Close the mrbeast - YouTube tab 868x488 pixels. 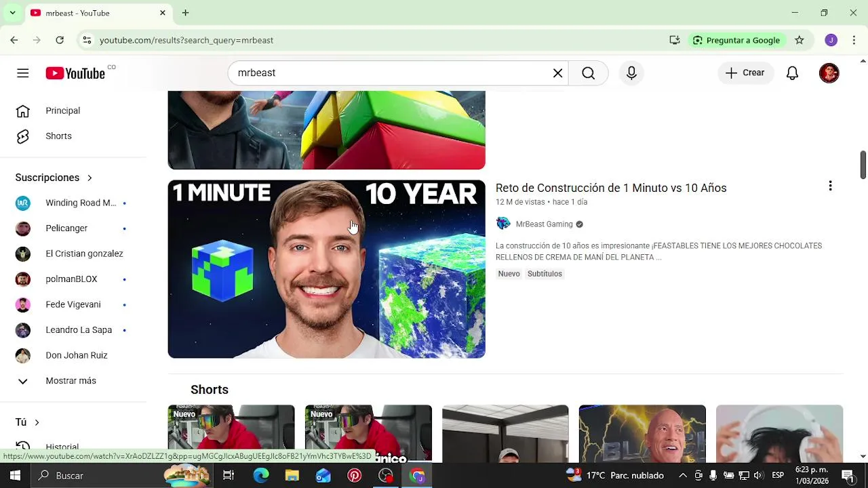click(x=163, y=13)
